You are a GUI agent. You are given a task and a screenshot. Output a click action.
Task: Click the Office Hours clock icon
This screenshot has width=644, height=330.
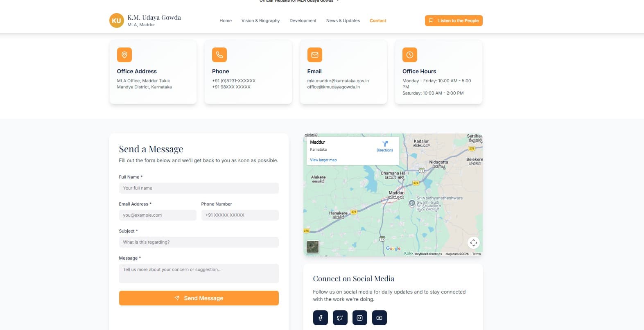[x=410, y=55]
